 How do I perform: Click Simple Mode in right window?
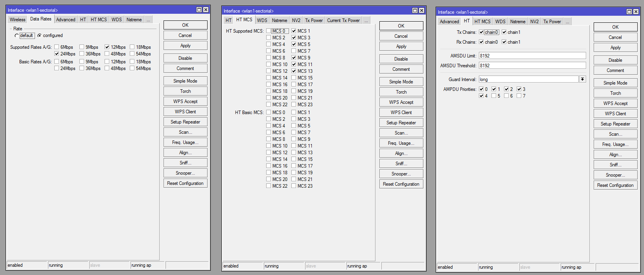click(x=615, y=83)
